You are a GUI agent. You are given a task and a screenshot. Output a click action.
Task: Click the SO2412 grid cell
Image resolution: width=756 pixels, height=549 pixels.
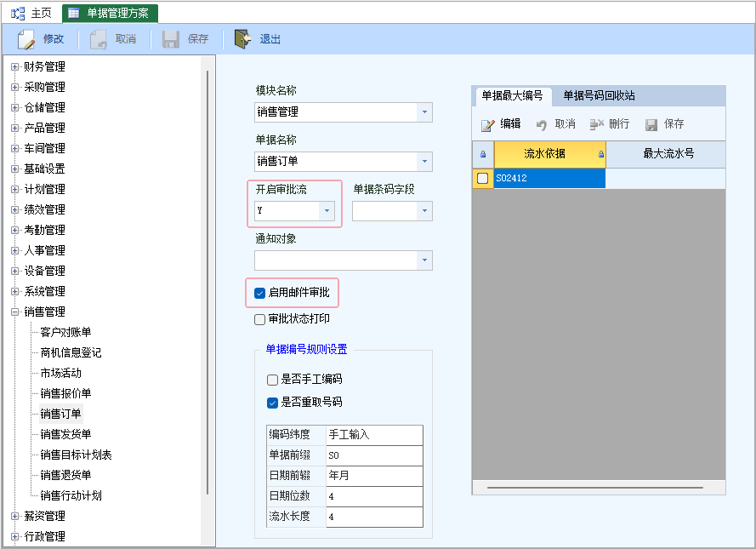coord(549,178)
